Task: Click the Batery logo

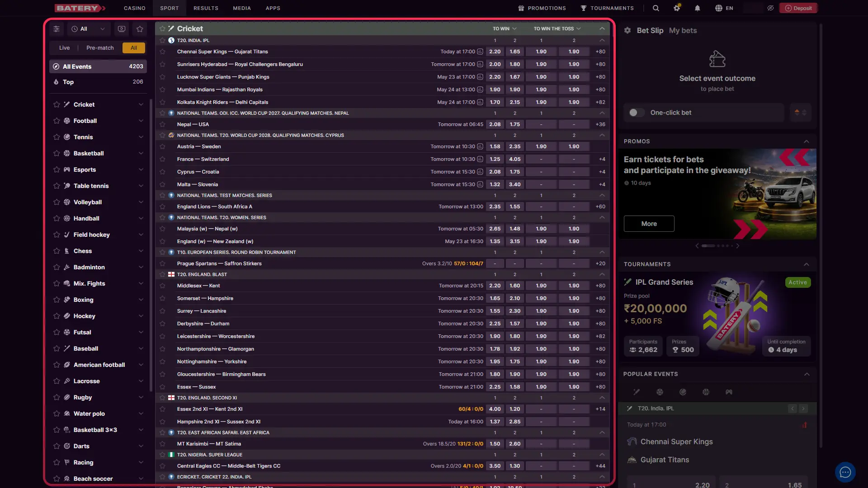Action: click(80, 8)
